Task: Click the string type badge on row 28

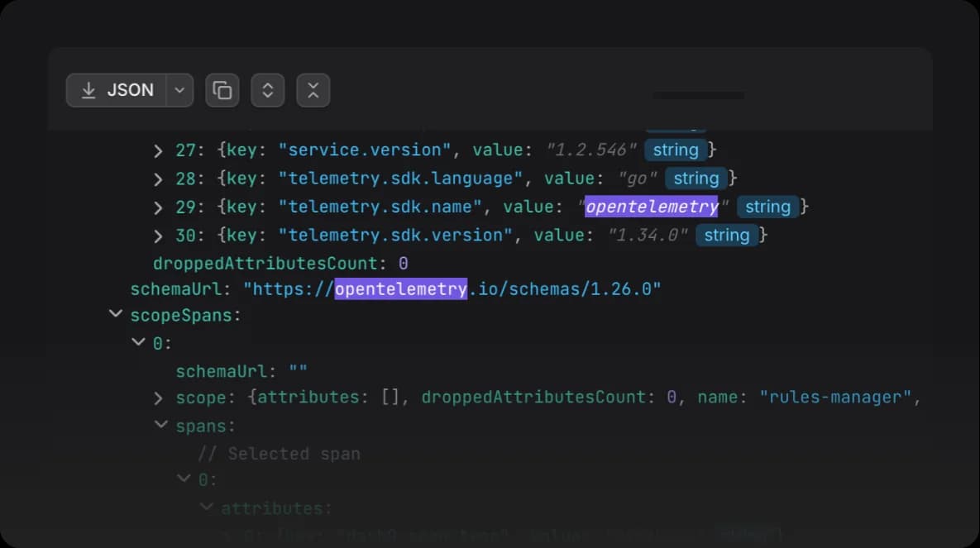Action: pos(696,179)
